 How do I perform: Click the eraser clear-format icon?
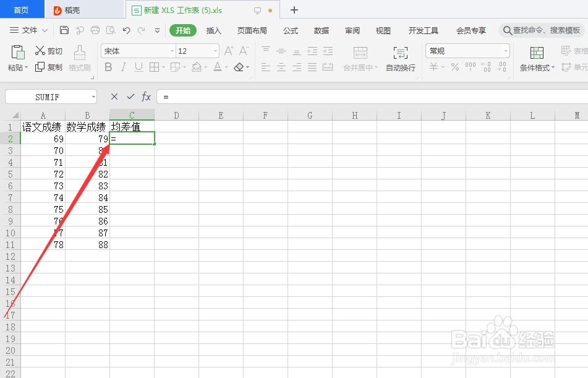coord(239,67)
